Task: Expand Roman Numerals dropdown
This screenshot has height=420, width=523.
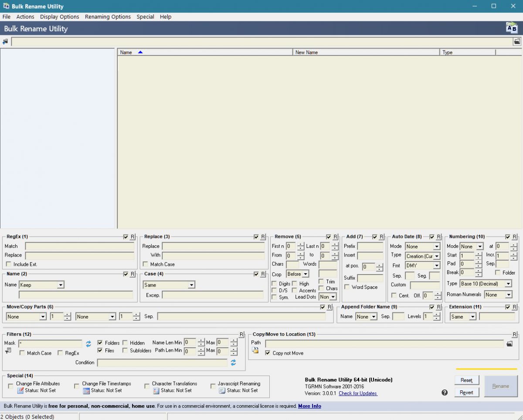Action: 498,295
